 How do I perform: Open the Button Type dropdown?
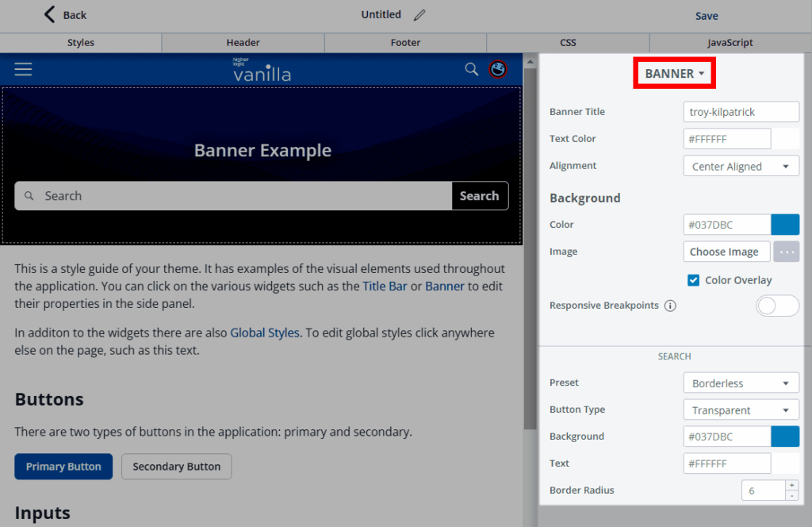pos(741,410)
